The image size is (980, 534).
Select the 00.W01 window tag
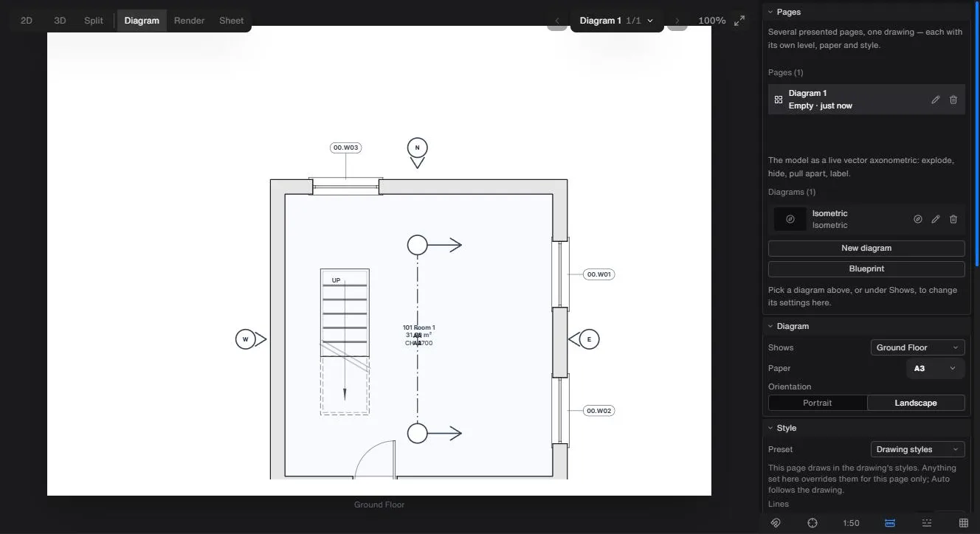coord(598,274)
